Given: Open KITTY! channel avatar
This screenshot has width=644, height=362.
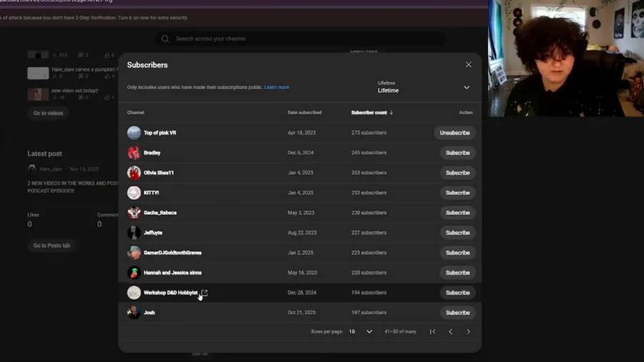Looking at the screenshot, I should (134, 193).
